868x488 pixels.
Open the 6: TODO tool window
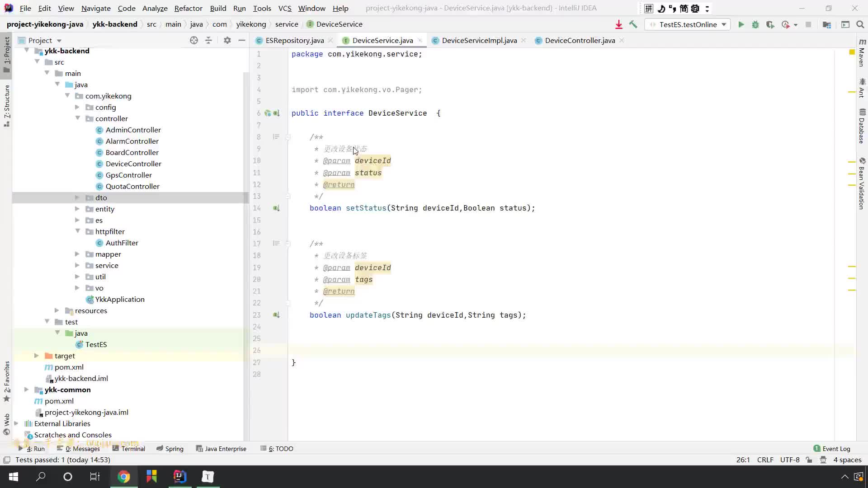point(277,449)
